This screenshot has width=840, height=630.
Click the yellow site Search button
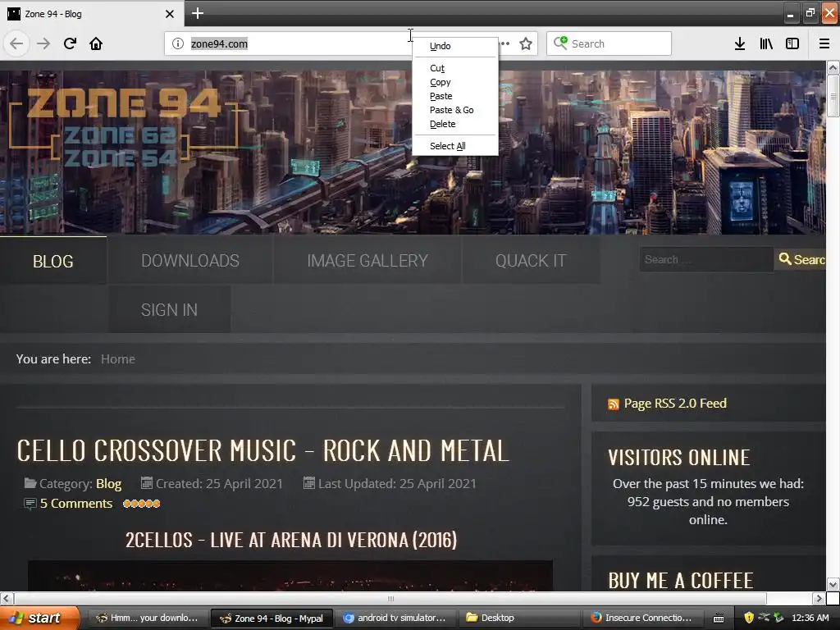coord(801,259)
